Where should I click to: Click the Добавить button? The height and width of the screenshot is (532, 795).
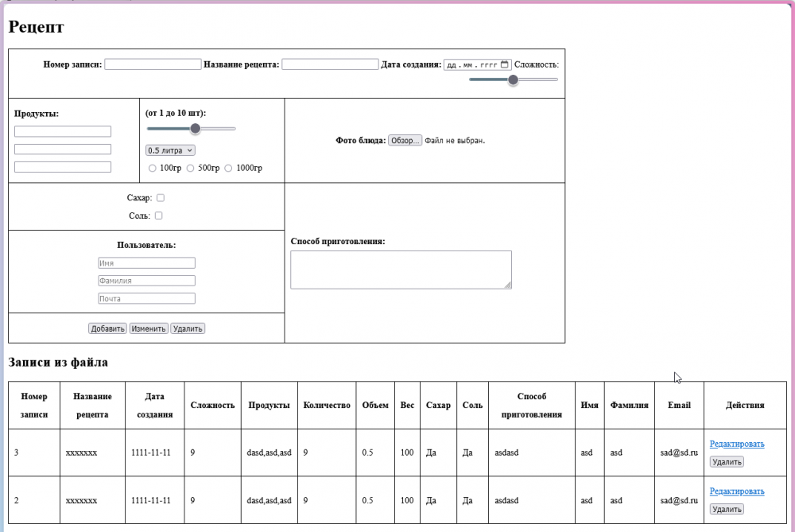pos(107,328)
